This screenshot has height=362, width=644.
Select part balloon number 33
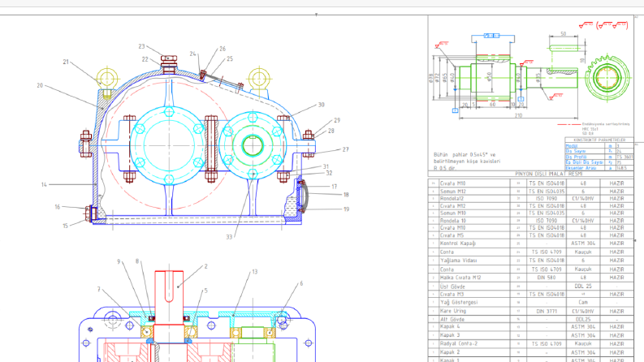point(229,237)
